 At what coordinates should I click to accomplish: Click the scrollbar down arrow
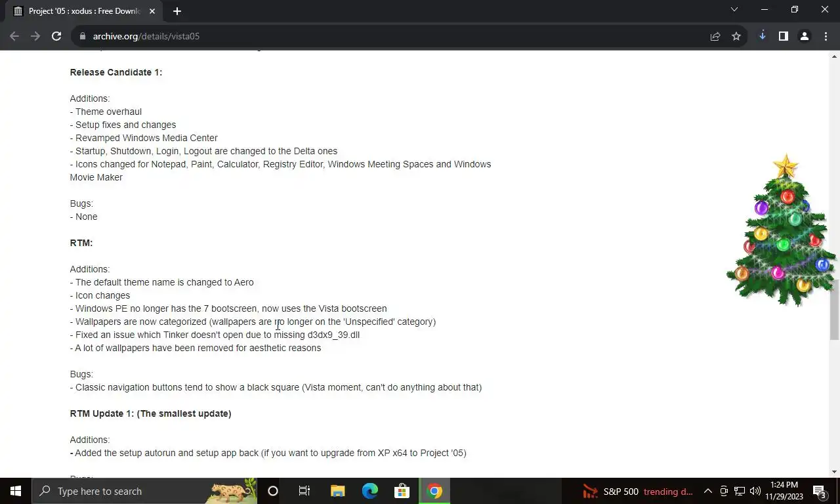tap(835, 472)
